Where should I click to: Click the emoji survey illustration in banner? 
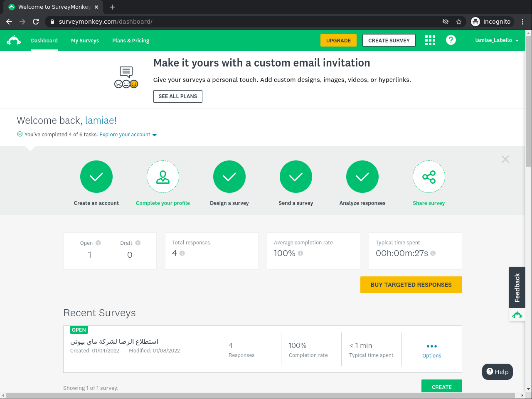tap(126, 77)
